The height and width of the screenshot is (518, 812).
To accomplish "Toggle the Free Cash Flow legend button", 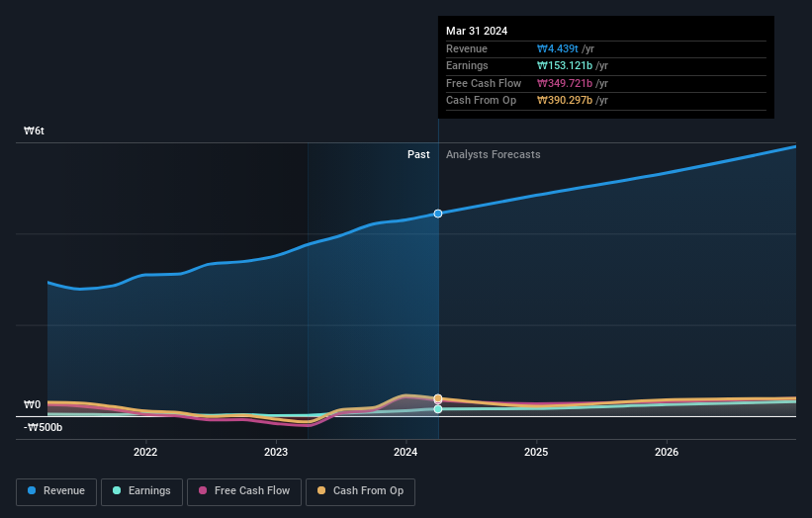I will (x=244, y=491).
